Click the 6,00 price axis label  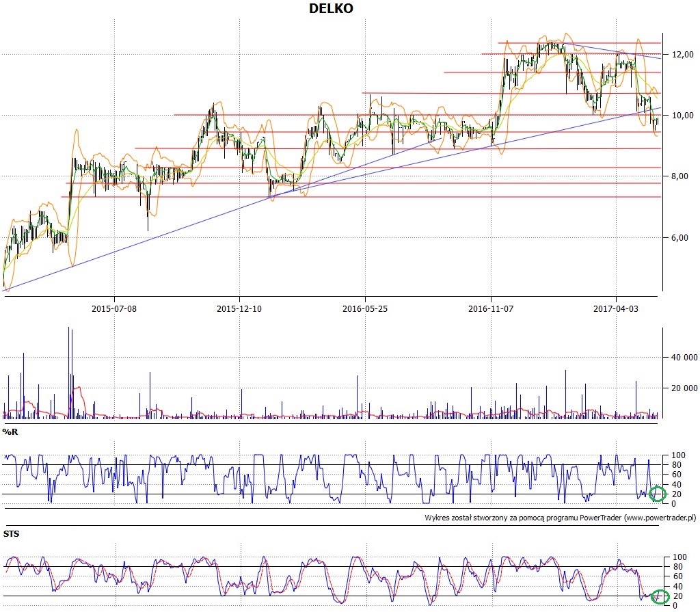[679, 238]
